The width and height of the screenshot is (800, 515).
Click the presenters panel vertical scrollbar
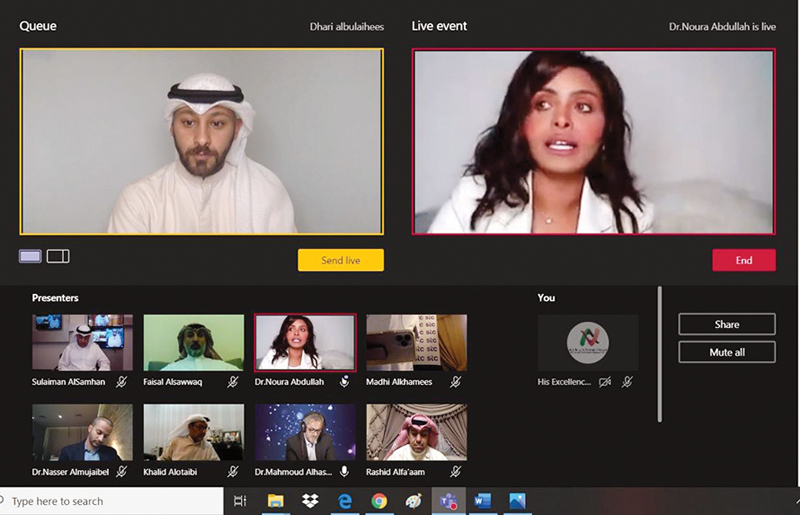click(x=660, y=354)
